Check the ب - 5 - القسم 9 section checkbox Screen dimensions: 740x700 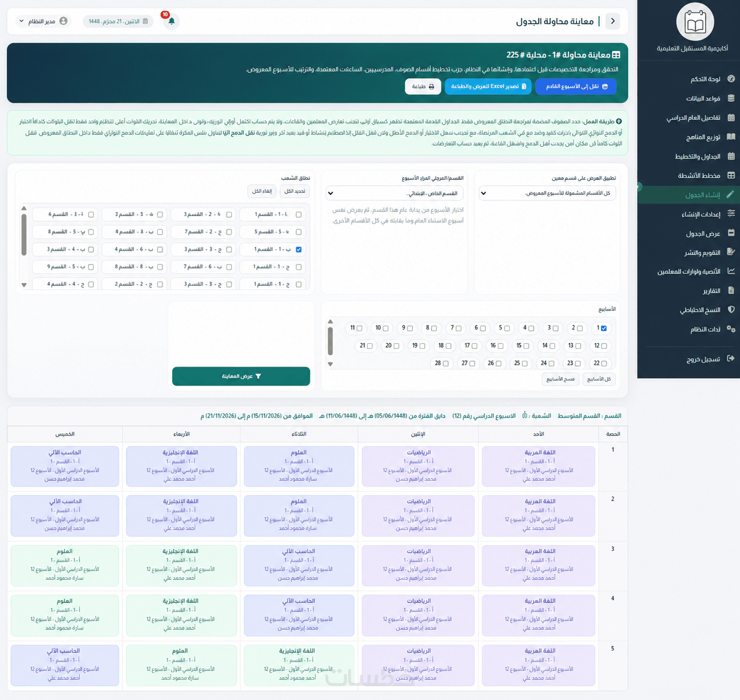(x=91, y=267)
